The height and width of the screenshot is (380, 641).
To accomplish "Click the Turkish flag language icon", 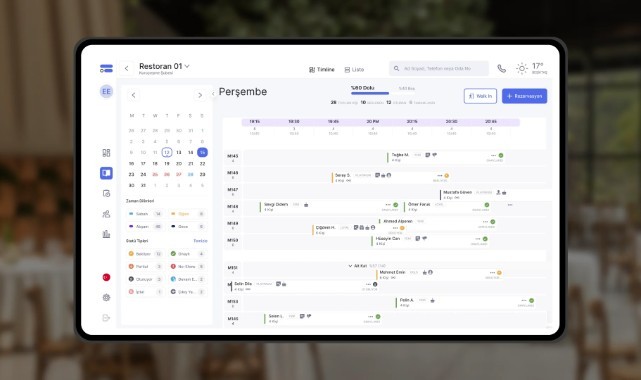I will [106, 277].
